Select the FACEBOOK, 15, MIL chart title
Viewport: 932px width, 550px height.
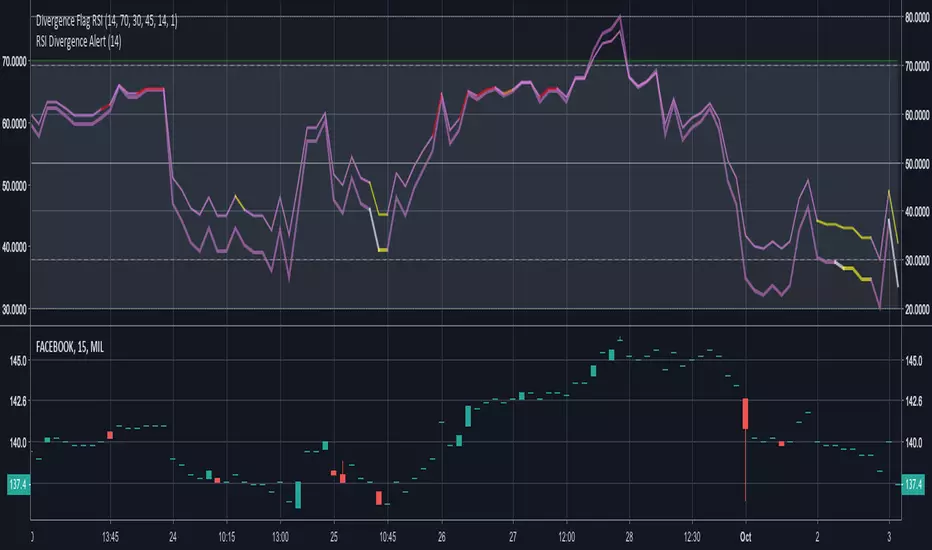click(70, 347)
